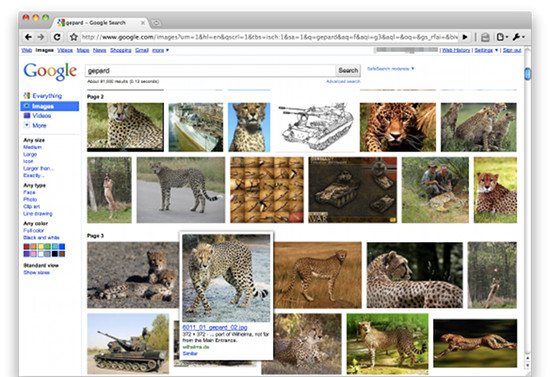Go back with the browser back arrow
The height and width of the screenshot is (377, 550).
pyautogui.click(x=28, y=37)
